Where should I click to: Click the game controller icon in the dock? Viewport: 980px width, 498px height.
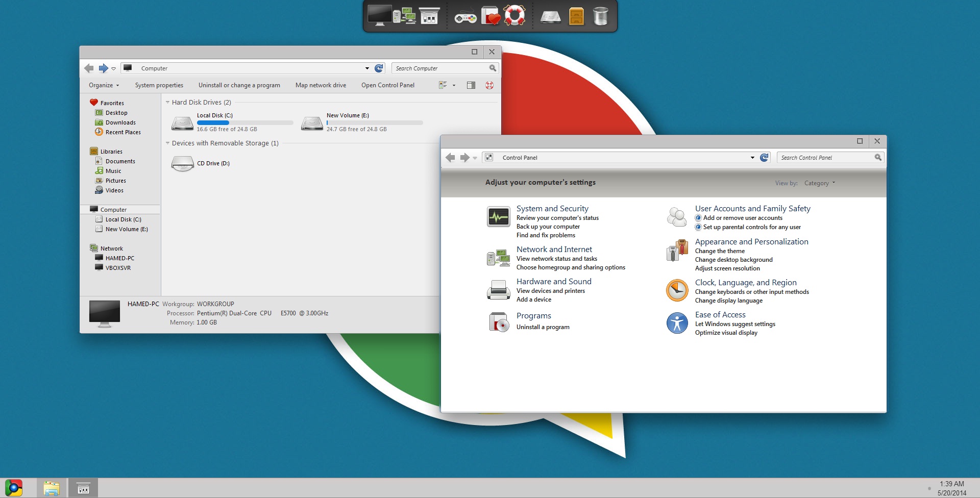click(x=465, y=18)
